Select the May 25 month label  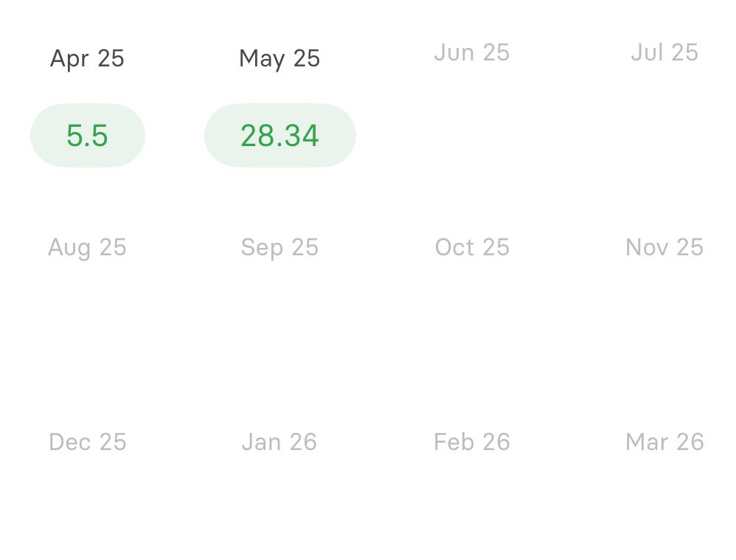tap(280, 58)
